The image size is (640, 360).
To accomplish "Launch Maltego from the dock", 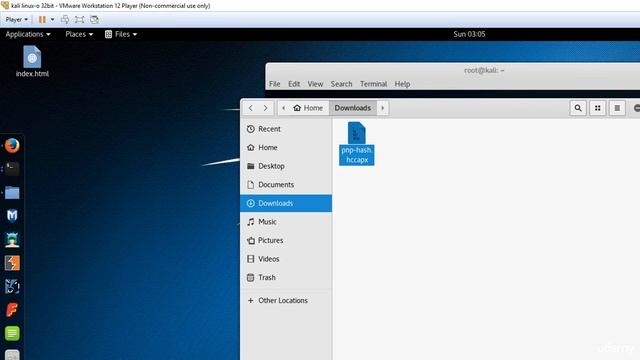I will point(12,286).
